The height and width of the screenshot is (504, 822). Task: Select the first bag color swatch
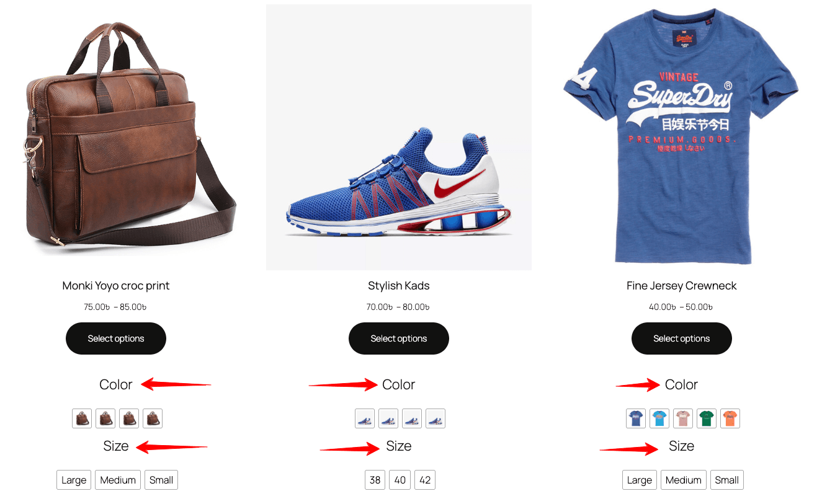point(82,418)
